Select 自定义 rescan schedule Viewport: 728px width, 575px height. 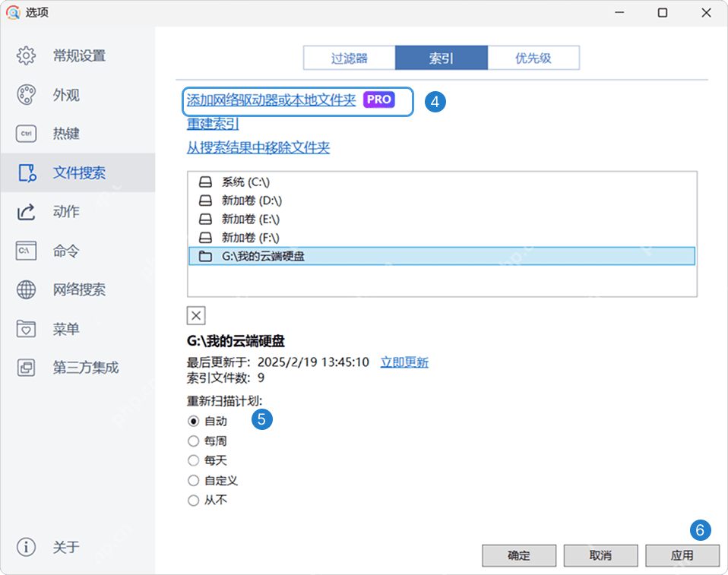(193, 480)
